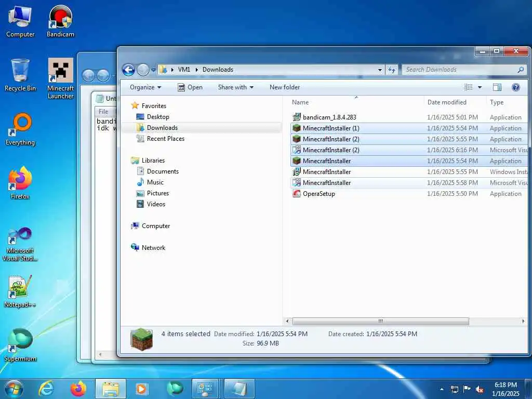Open Supermium from the taskbar
Viewport: 532px width, 399px height.
175,389
